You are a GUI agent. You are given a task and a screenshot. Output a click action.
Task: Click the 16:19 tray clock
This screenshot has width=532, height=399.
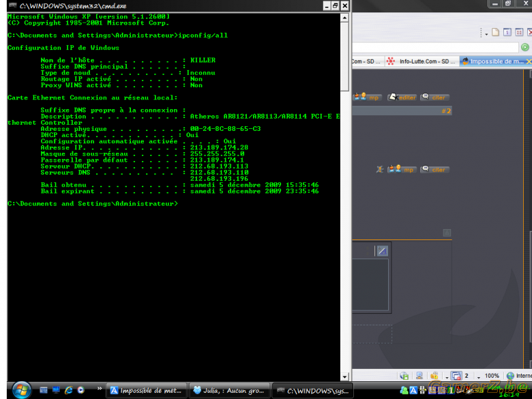point(509,395)
